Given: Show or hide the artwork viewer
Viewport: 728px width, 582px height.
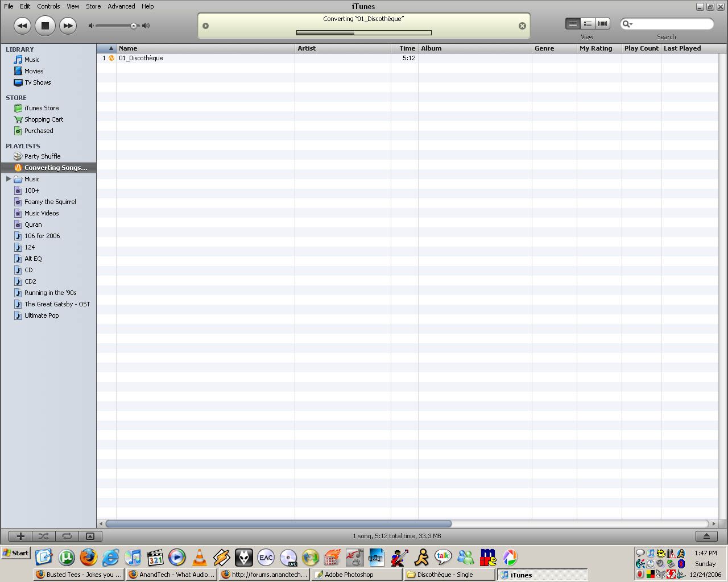Looking at the screenshot, I should (x=90, y=536).
